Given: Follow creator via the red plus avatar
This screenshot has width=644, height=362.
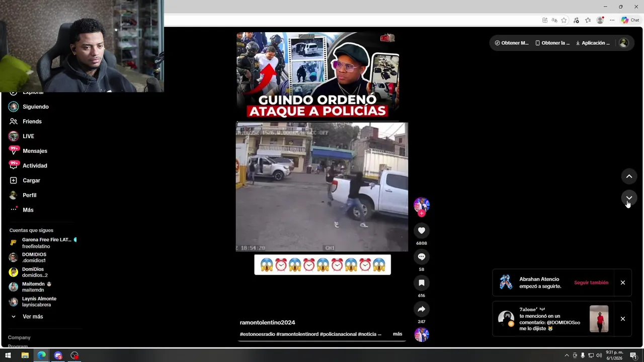Looking at the screenshot, I should 422,213.
